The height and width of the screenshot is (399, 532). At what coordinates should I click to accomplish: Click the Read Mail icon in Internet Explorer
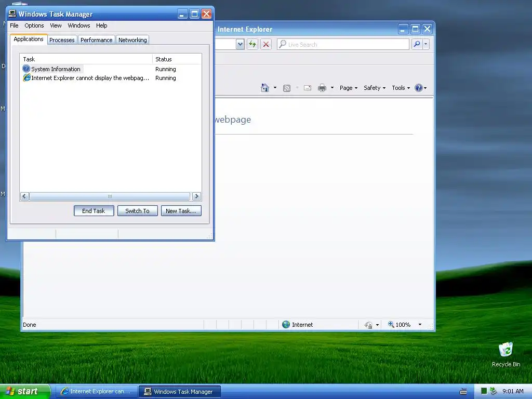[308, 88]
